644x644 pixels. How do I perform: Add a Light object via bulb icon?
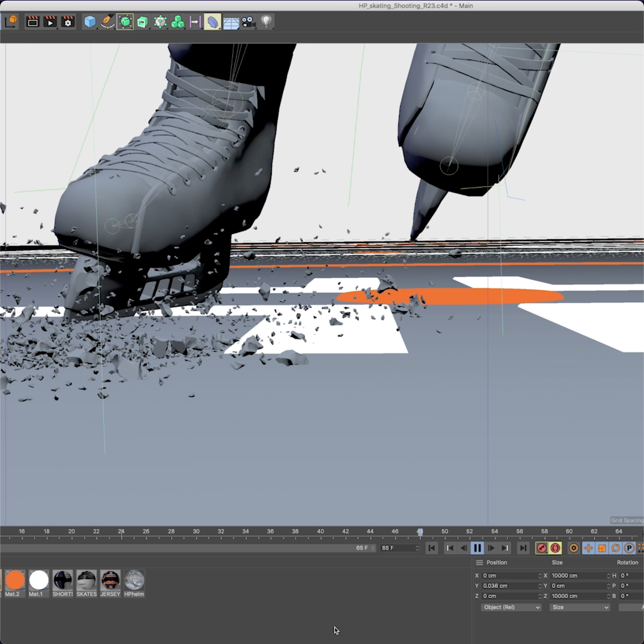pyautogui.click(x=266, y=22)
